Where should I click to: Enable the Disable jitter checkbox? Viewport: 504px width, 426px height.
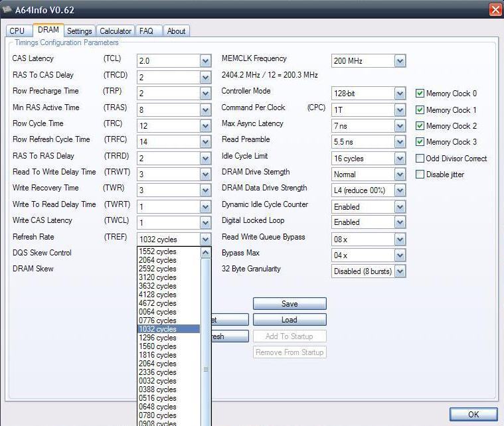coord(420,175)
